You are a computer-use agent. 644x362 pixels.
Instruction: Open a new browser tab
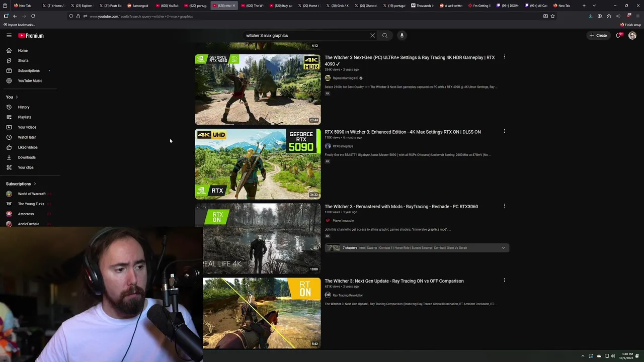584,6
